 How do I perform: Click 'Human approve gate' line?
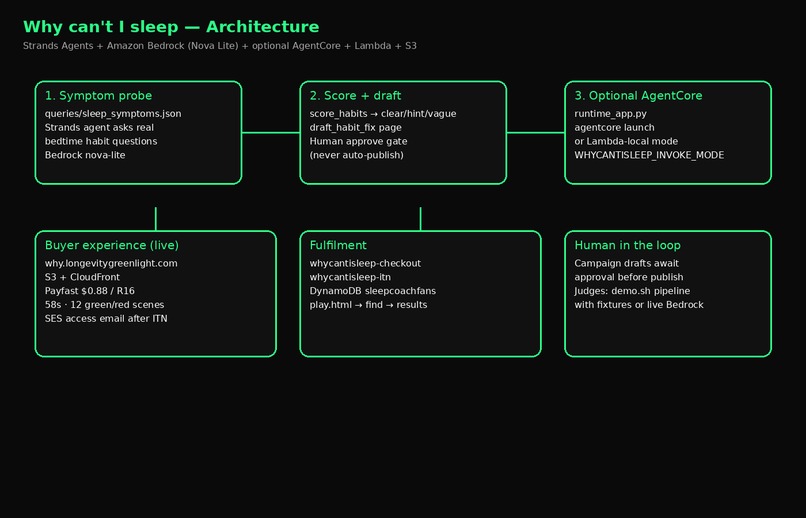(358, 142)
